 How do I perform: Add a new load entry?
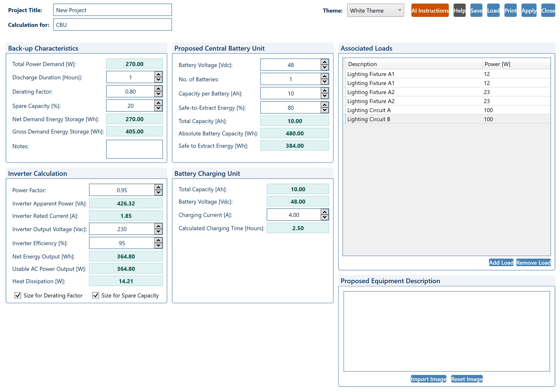501,263
